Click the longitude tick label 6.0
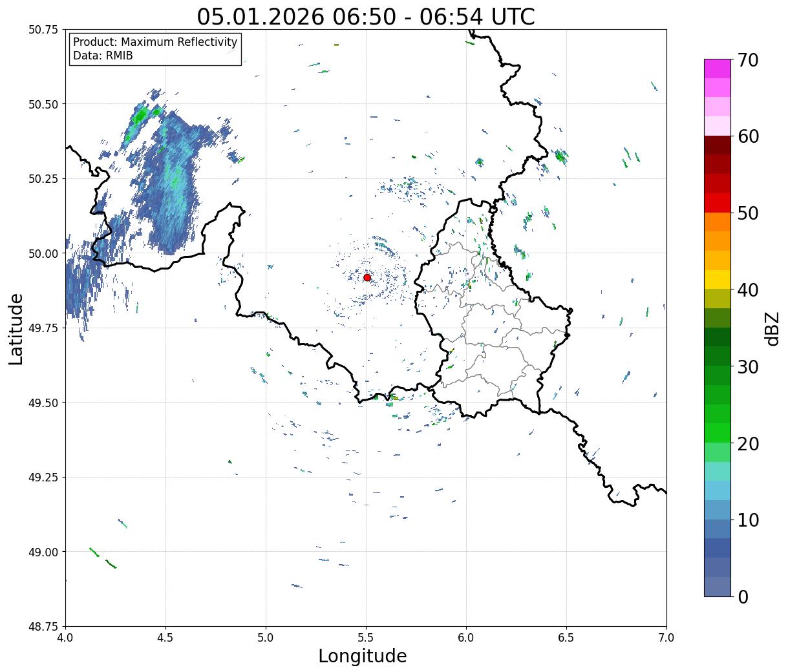Screen dimensions: 788x672 [466, 638]
